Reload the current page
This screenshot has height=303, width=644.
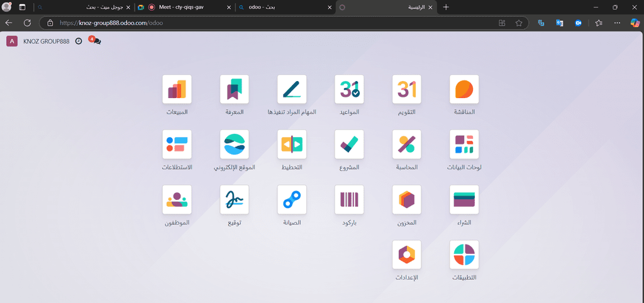[x=27, y=23]
